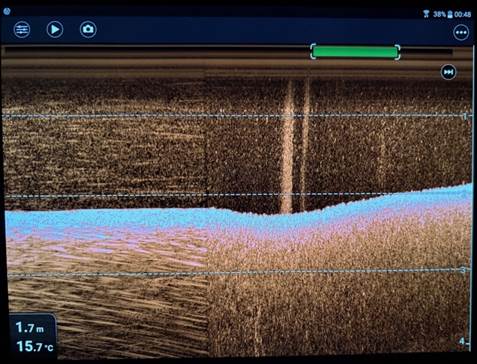The height and width of the screenshot is (364, 477).
Task: Tap the blue bottom contour band
Action: tap(238, 213)
